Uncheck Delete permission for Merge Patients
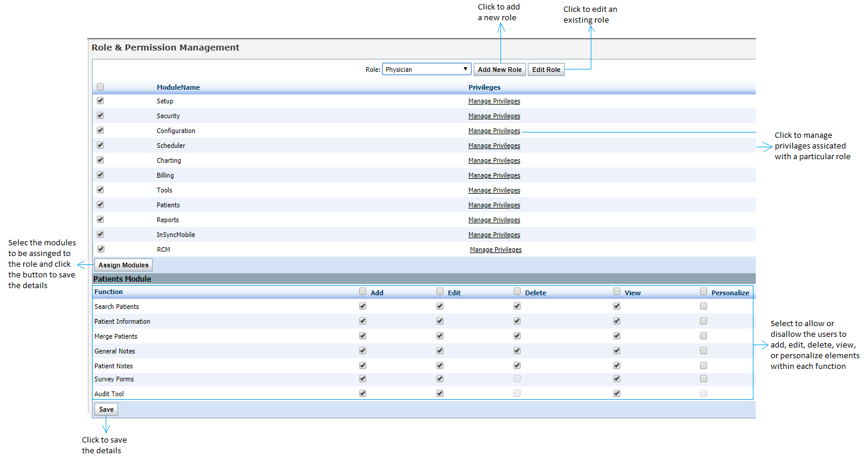868x461 pixels. point(517,336)
